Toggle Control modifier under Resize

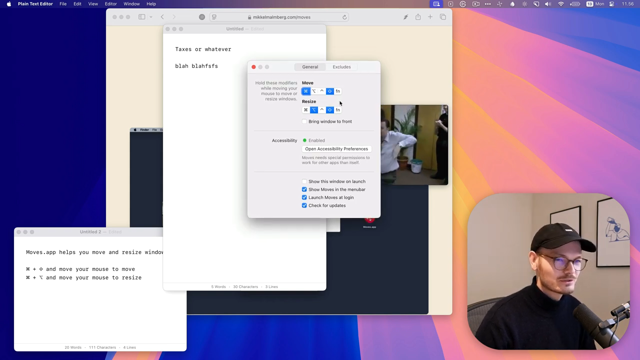[x=322, y=110]
